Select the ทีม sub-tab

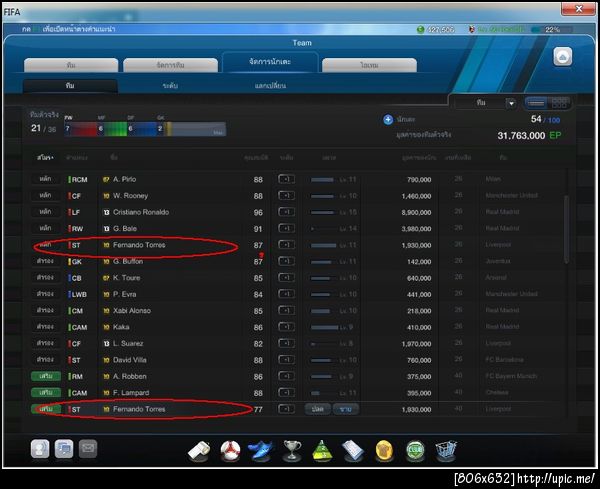click(x=70, y=86)
